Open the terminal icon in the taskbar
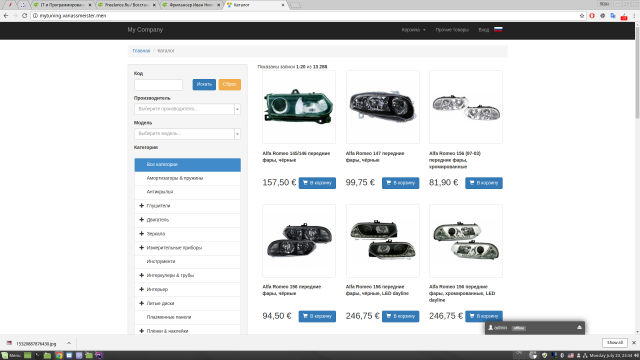The image size is (640, 360). [38, 356]
